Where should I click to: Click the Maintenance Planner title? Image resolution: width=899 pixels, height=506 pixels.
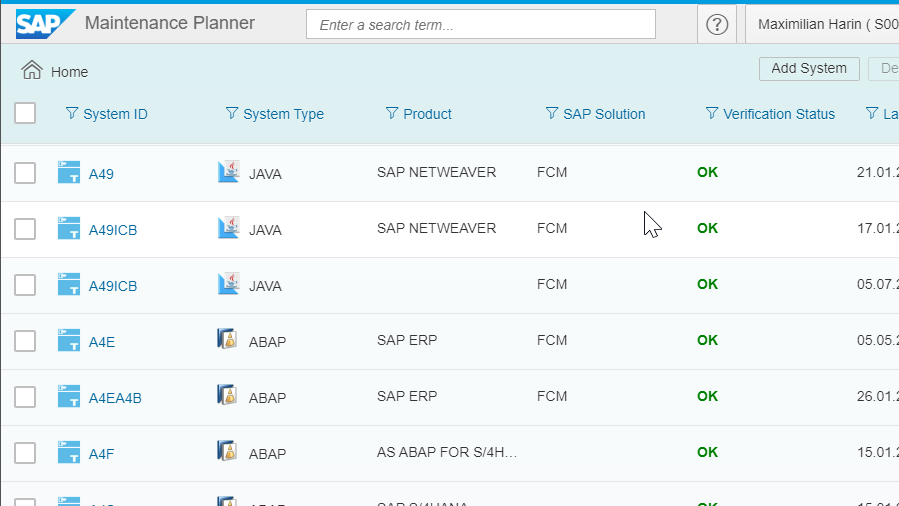170,23
